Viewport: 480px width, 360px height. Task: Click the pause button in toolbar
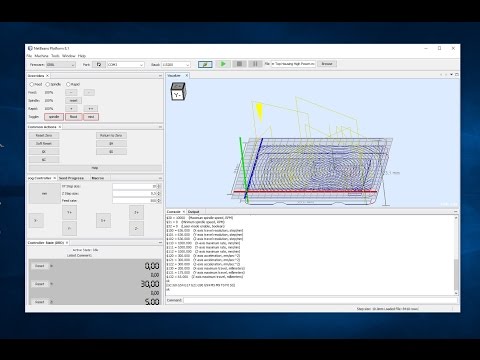pos(255,64)
